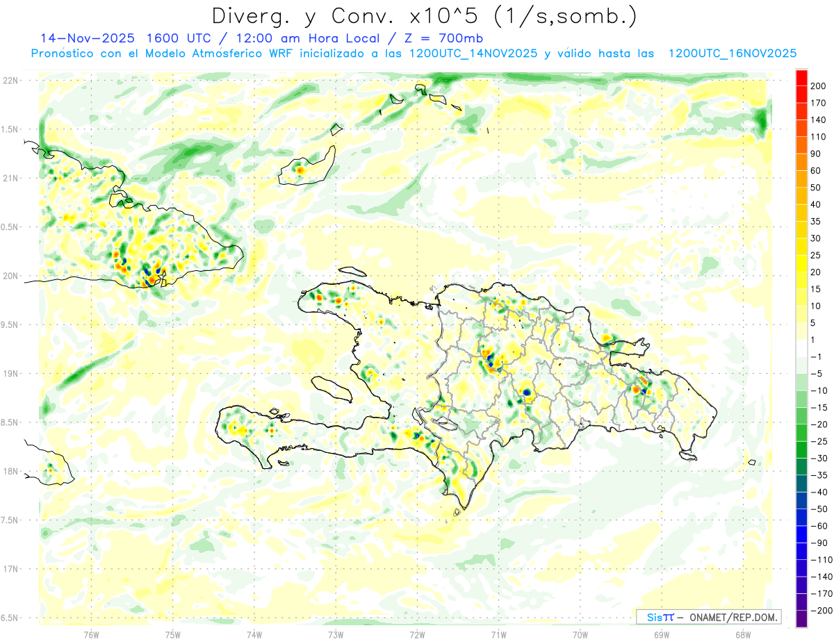Click the colorbar value '-15'
Screen dimensions: 834x644
tap(819, 408)
